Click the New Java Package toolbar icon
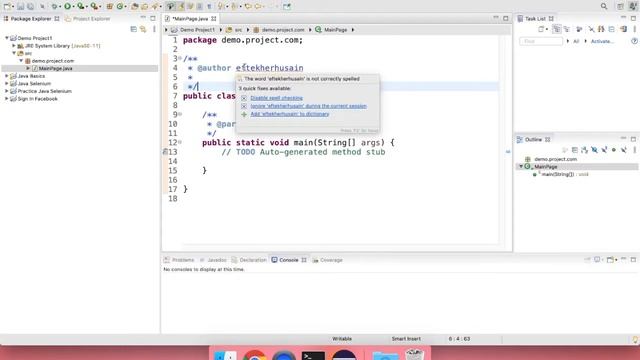The image size is (640, 360). click(109, 6)
